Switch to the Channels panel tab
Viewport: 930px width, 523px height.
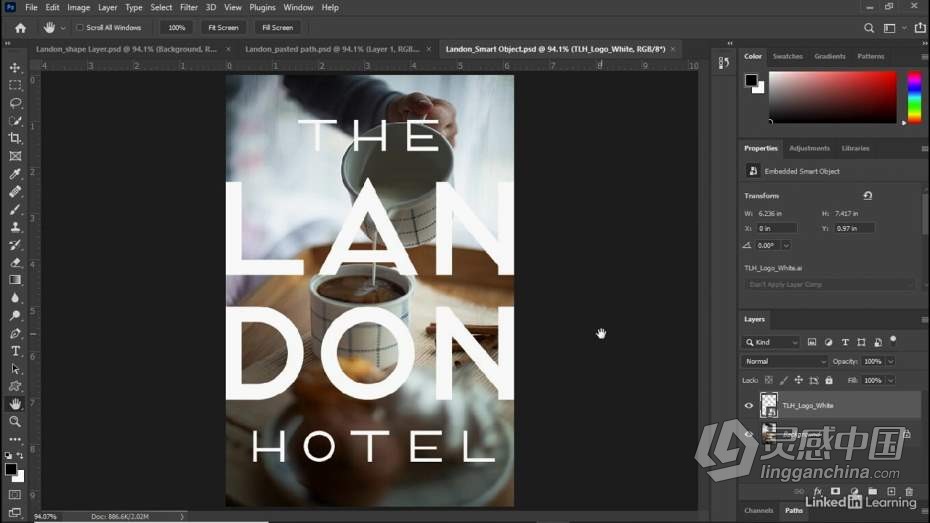coord(759,511)
